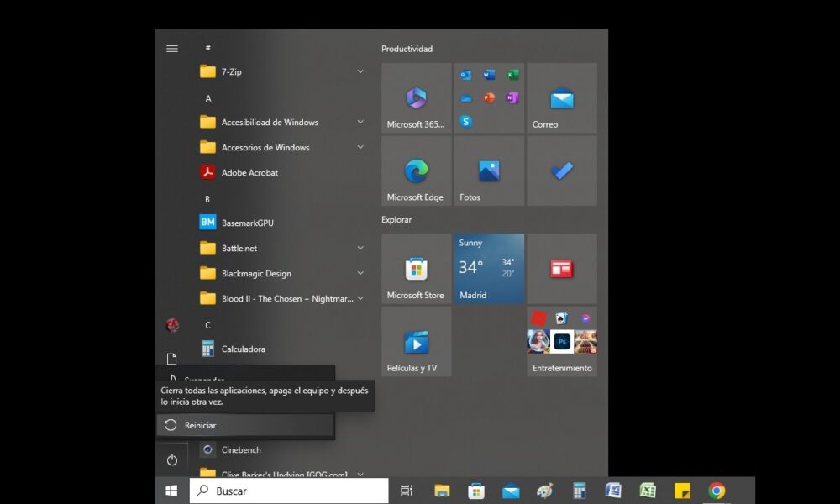Open Excel from the taskbar
This screenshot has height=504, width=840.
(x=648, y=490)
